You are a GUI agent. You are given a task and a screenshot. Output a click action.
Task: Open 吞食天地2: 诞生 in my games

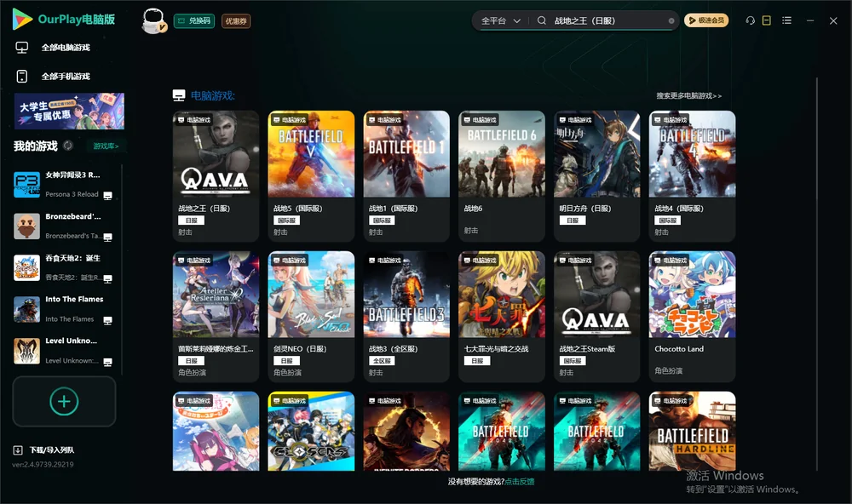pos(64,267)
